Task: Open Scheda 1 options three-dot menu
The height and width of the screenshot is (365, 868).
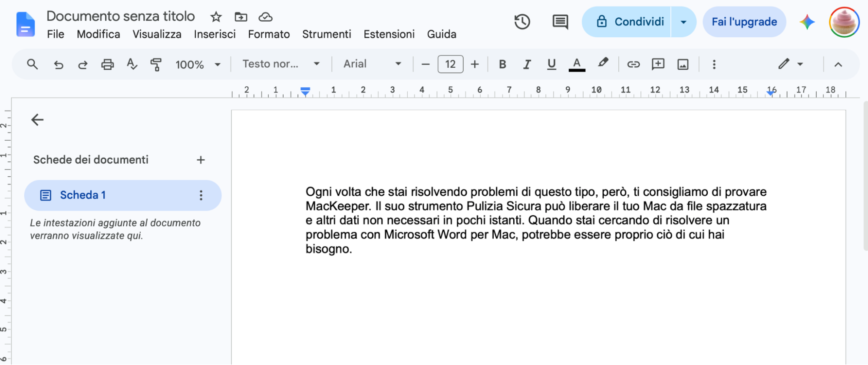Action: pyautogui.click(x=201, y=195)
